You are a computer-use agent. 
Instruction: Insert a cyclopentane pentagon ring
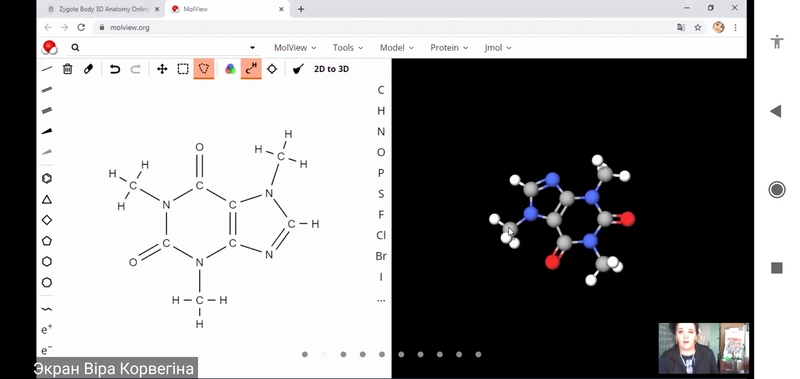pos(47,241)
